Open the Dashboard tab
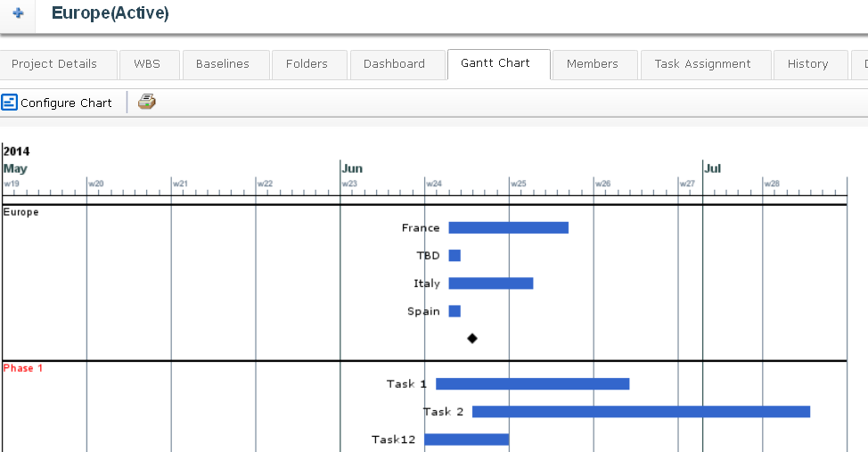The height and width of the screenshot is (452, 868). tap(394, 64)
